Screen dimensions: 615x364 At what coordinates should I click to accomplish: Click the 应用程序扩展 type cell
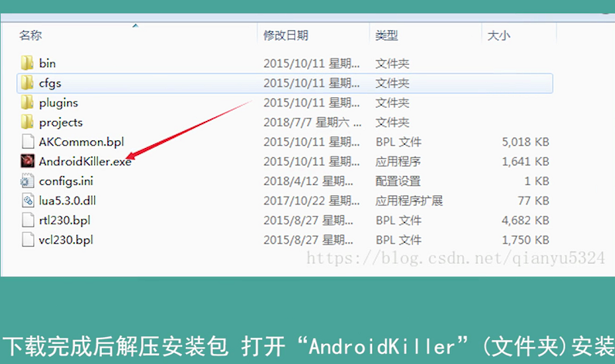click(x=409, y=201)
